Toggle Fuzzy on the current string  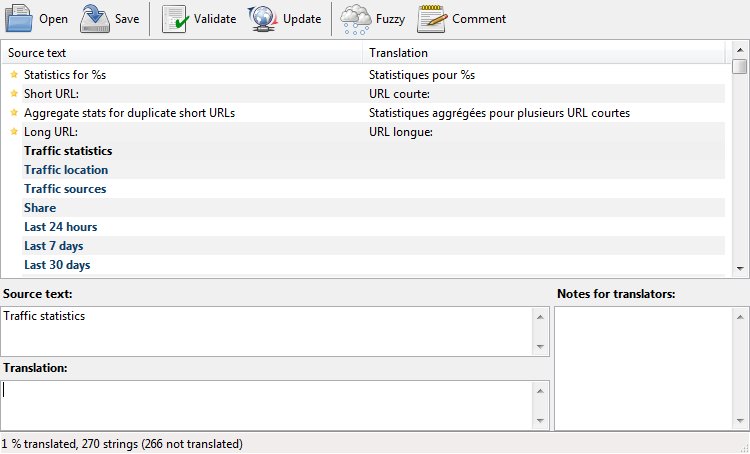[x=372, y=18]
